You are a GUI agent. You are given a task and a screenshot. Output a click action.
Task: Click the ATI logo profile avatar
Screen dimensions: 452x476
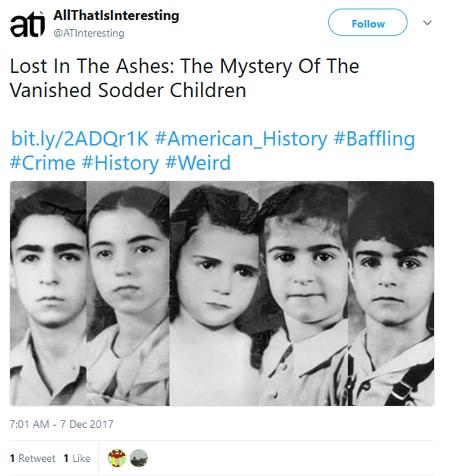tap(26, 25)
